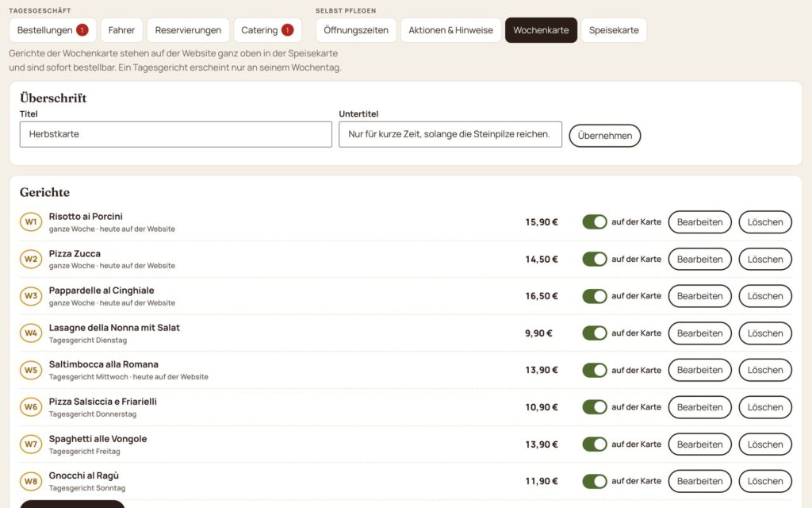The image size is (812, 508).
Task: Click the 'Tagesgericht Dienstag' label under Lasagne
Action: [88, 340]
